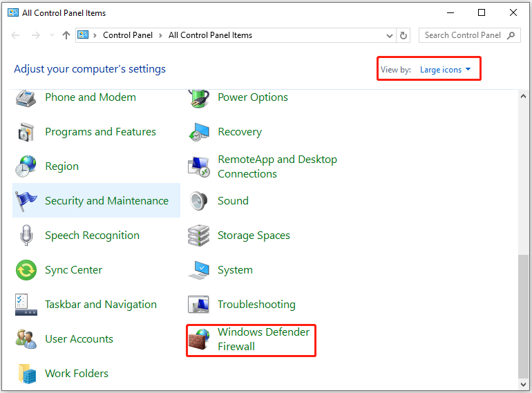Refresh the Control Panel view

[403, 35]
